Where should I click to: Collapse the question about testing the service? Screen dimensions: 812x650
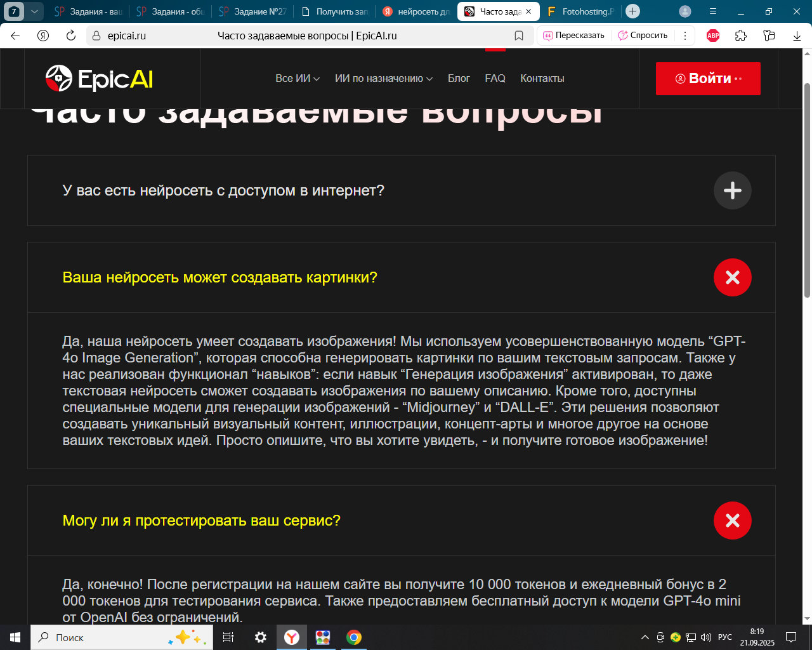(733, 521)
